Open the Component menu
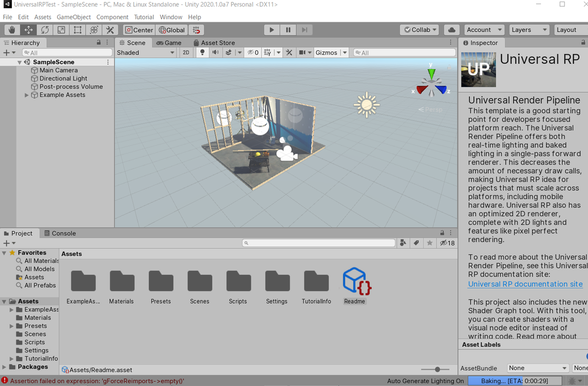Image resolution: width=588 pixels, height=386 pixels. click(112, 17)
